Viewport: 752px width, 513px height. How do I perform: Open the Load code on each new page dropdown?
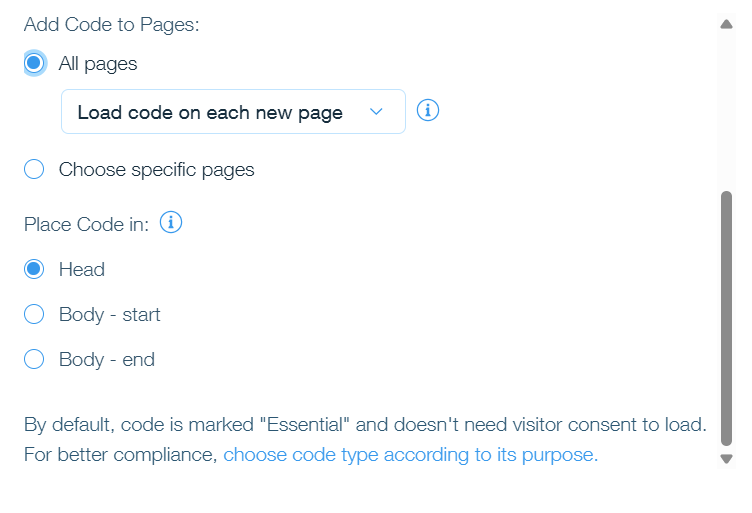233,112
